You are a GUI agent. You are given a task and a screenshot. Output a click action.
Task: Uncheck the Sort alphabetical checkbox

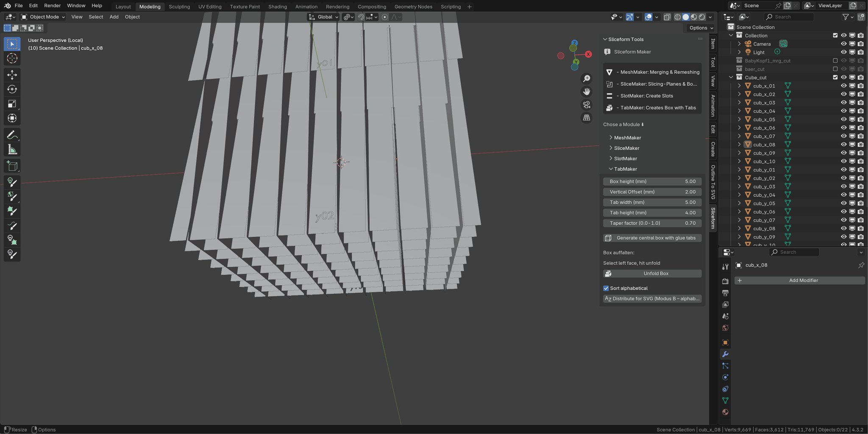pyautogui.click(x=606, y=288)
